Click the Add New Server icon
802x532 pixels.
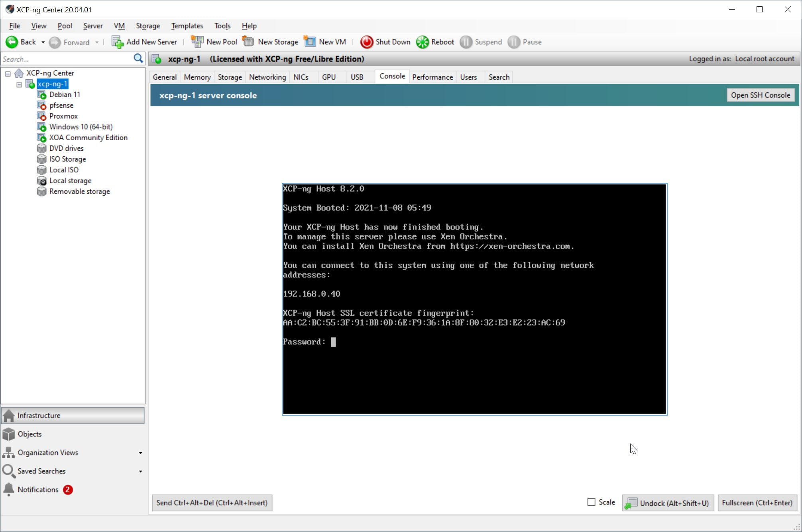coord(117,42)
